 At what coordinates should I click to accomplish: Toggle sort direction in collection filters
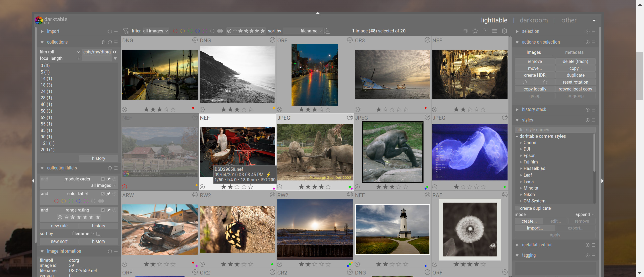98,234
